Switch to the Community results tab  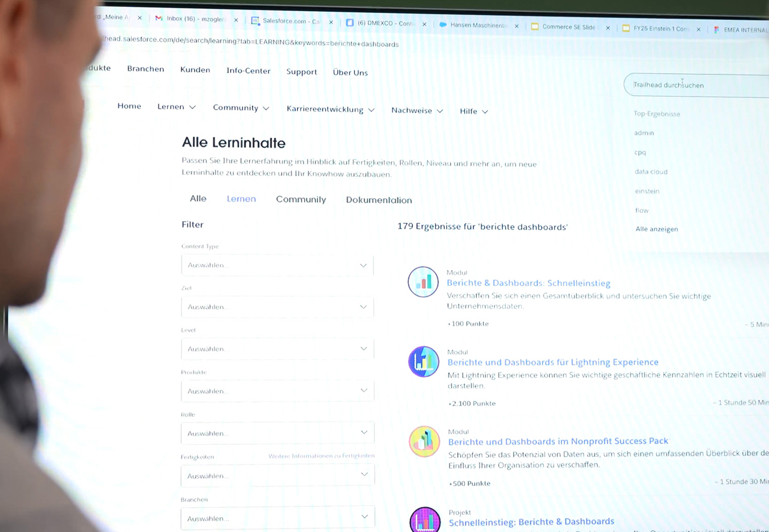coord(301,199)
